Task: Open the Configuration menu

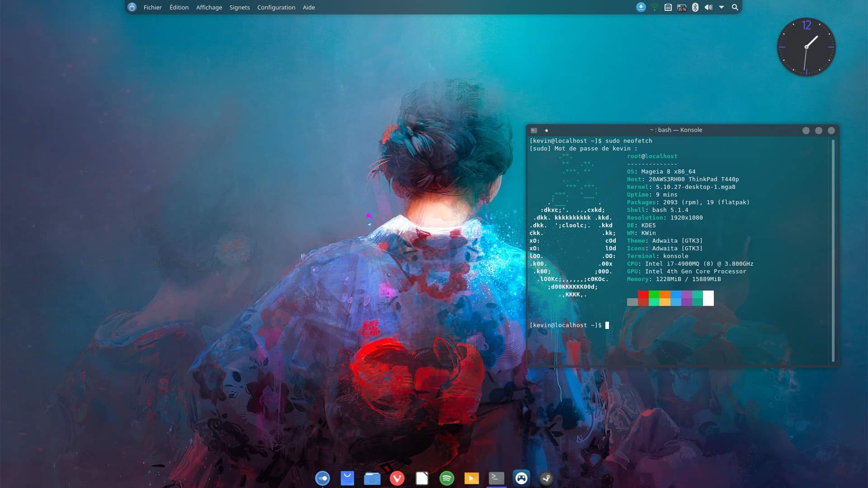Action: pos(276,7)
